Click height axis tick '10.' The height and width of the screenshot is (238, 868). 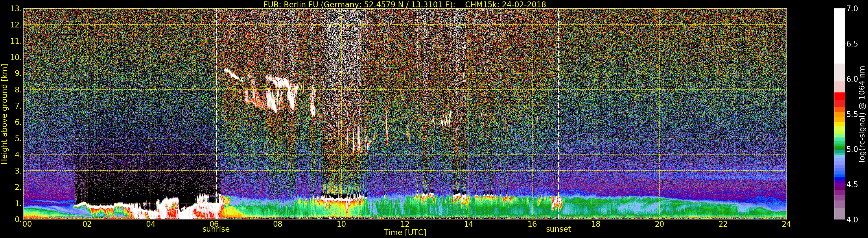point(16,57)
